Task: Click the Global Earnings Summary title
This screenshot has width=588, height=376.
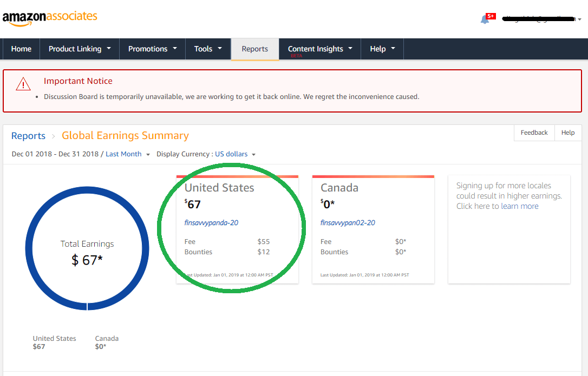Action: [125, 135]
